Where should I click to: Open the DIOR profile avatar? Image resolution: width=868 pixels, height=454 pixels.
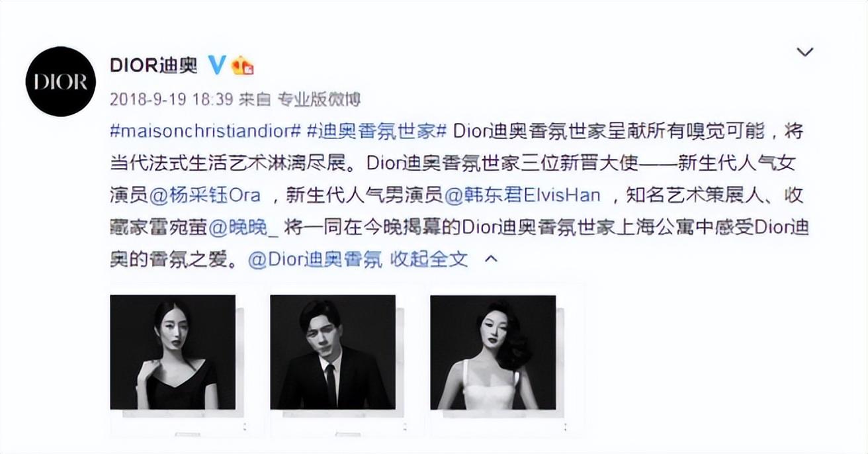click(60, 81)
